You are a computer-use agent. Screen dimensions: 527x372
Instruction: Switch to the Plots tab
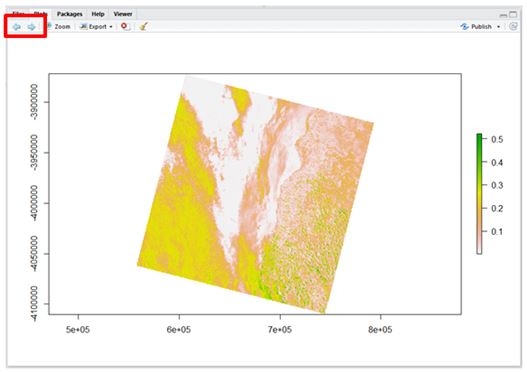[x=40, y=14]
